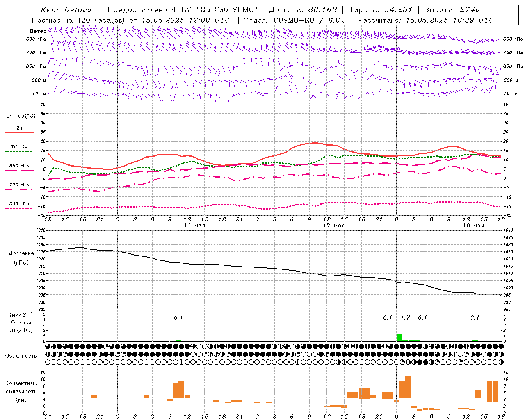525x420 pixels.
Task: Select the longitude value 86.163
Action: pyautogui.click(x=322, y=10)
